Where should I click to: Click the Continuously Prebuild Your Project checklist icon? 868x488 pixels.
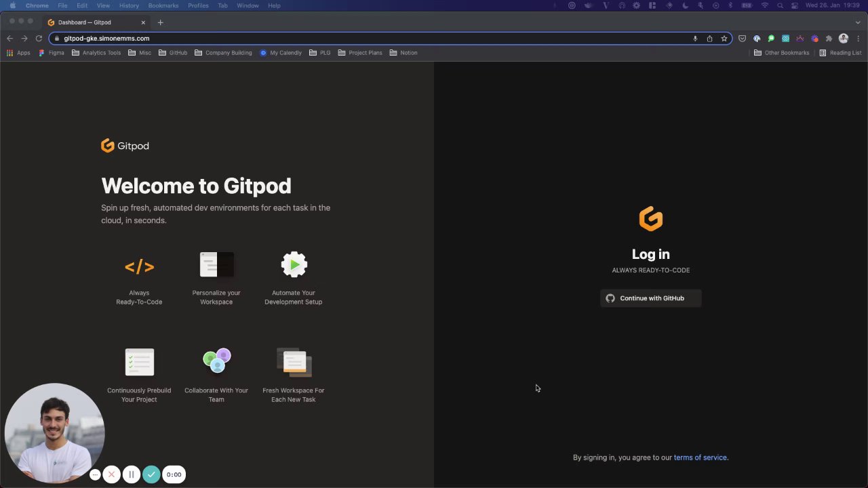139,362
